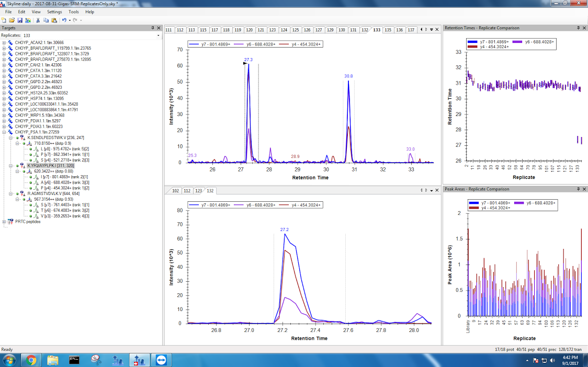
Task: Click the Cut scissors icon
Action: click(38, 20)
